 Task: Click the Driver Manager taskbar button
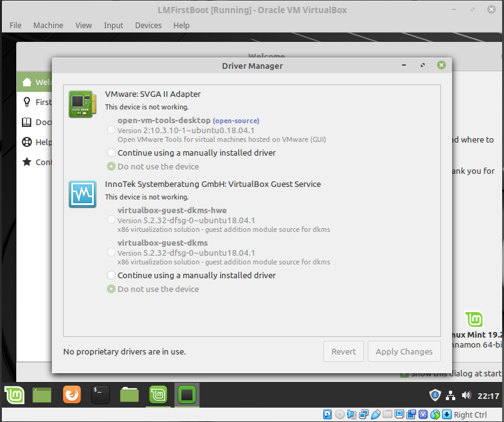(x=187, y=394)
